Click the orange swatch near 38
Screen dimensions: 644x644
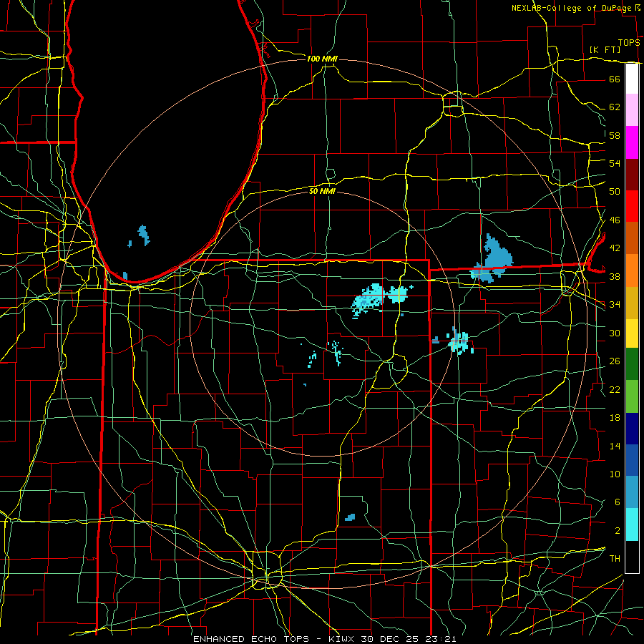coord(632,270)
